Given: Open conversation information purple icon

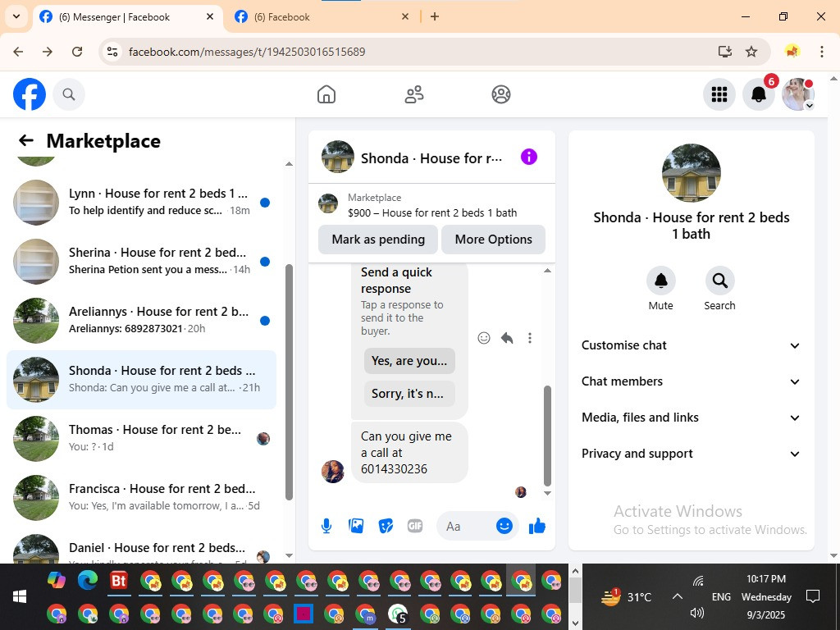Looking at the screenshot, I should 529,157.
